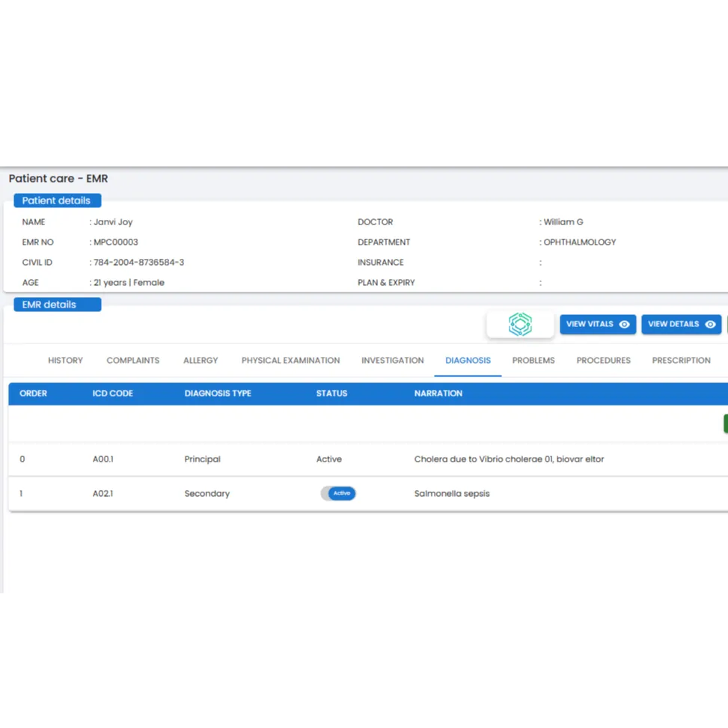Expand the ORDER column header
The height and width of the screenshot is (728, 728).
pos(33,393)
